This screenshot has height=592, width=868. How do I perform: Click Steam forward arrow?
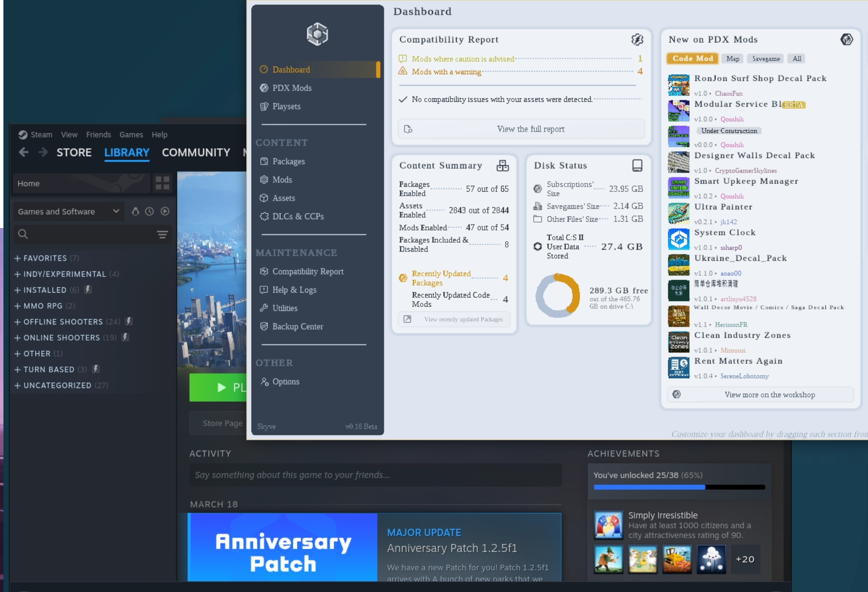pos(43,153)
